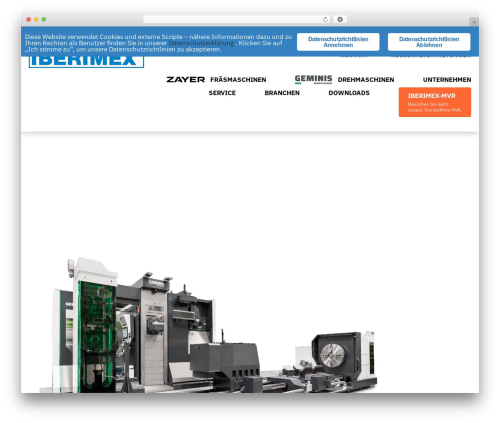This screenshot has width=500, height=423.
Task: Open the Unternehmen menu
Action: pos(447,80)
